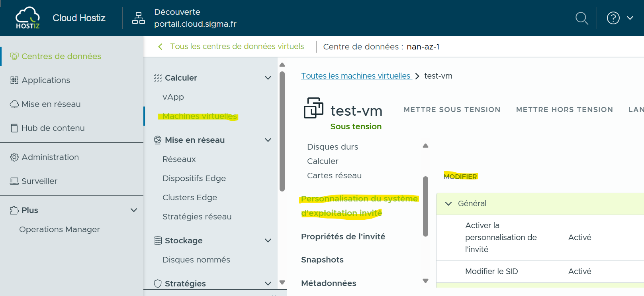Open the organization network icon in header

138,18
